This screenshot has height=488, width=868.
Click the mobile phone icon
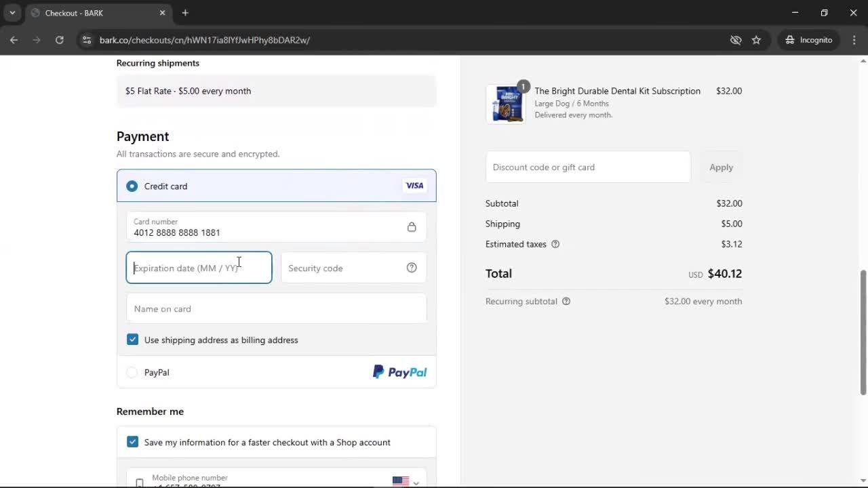pos(139,483)
